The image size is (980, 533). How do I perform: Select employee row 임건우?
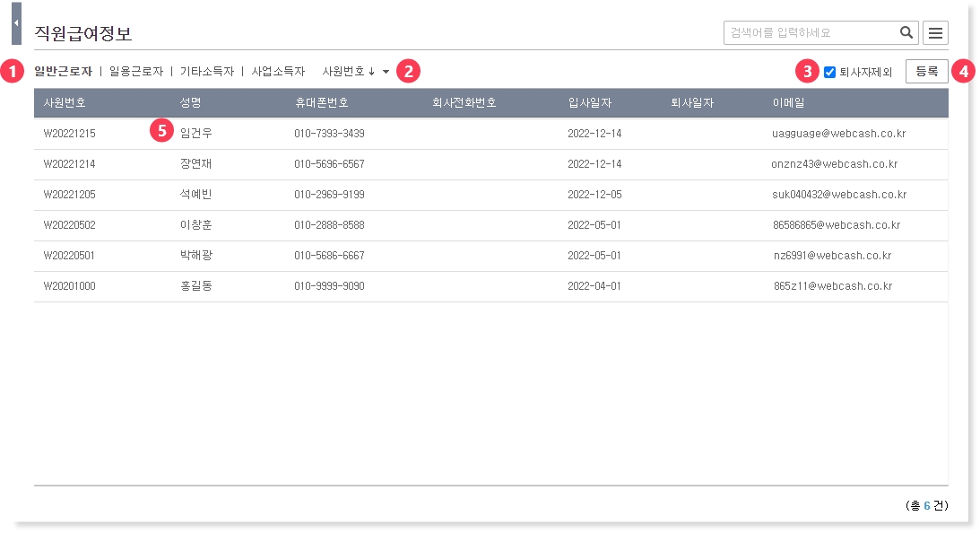pos(196,134)
